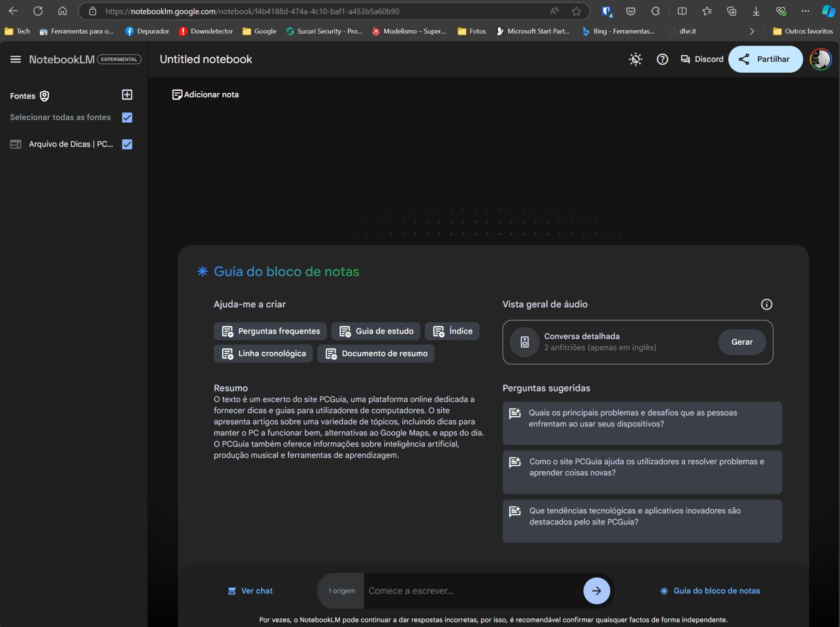The height and width of the screenshot is (627, 840).
Task: Expand bookmarks overflow chevron
Action: click(752, 31)
